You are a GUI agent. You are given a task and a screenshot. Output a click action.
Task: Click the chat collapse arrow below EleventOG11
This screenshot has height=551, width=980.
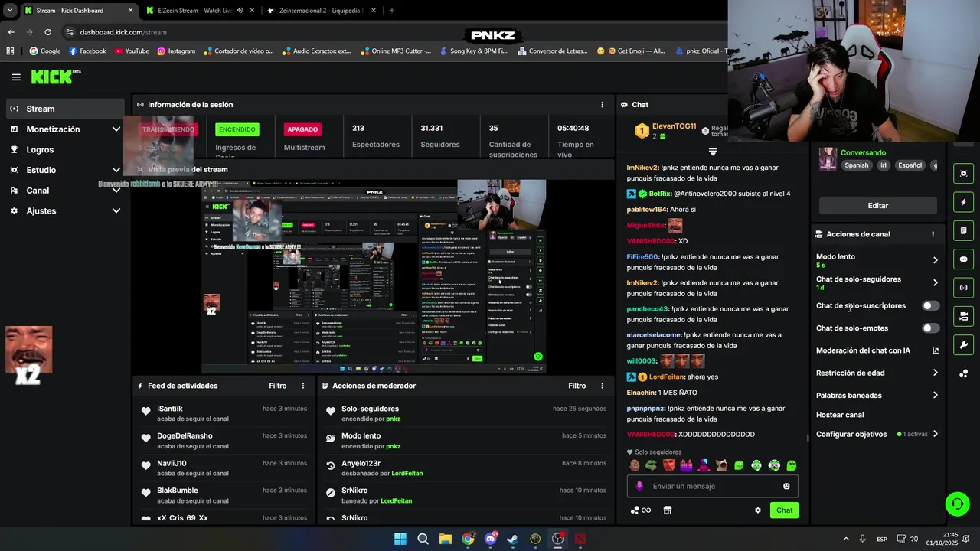click(713, 152)
